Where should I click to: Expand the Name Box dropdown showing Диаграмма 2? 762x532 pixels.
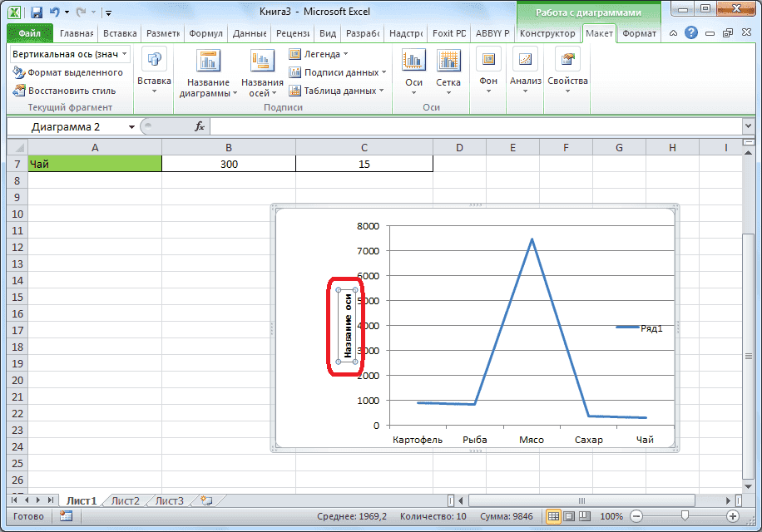[131, 128]
